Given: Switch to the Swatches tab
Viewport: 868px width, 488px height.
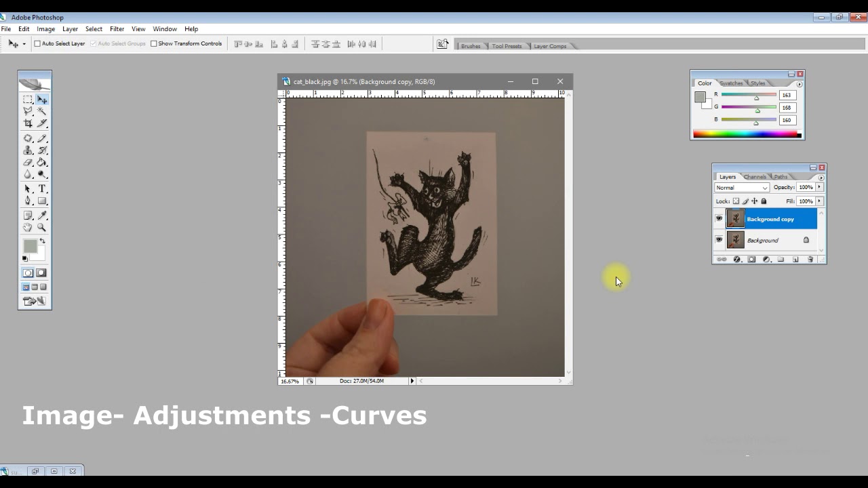Looking at the screenshot, I should (x=731, y=83).
